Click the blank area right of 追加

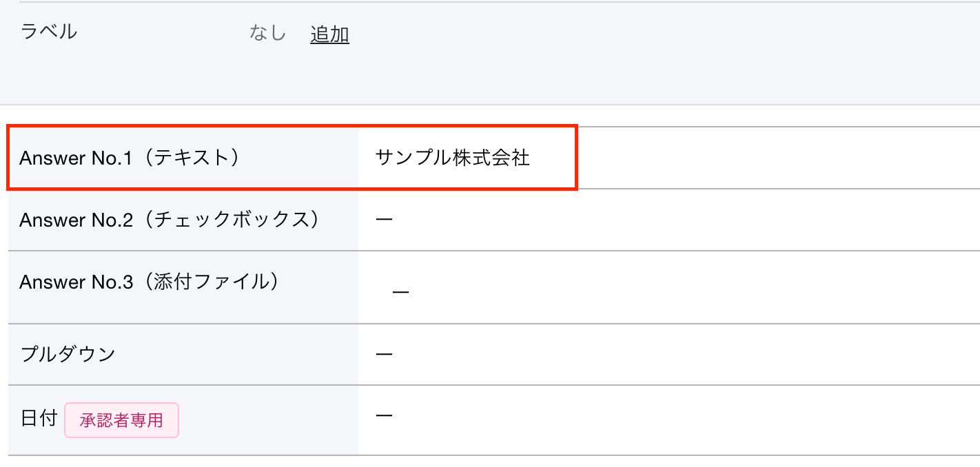coord(662,34)
